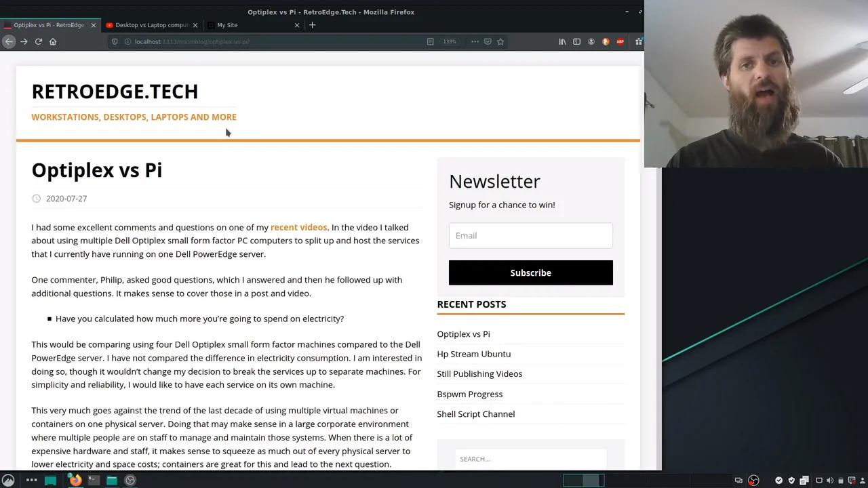
Task: Open the DuckDuckGo extension icon
Action: coord(606,41)
